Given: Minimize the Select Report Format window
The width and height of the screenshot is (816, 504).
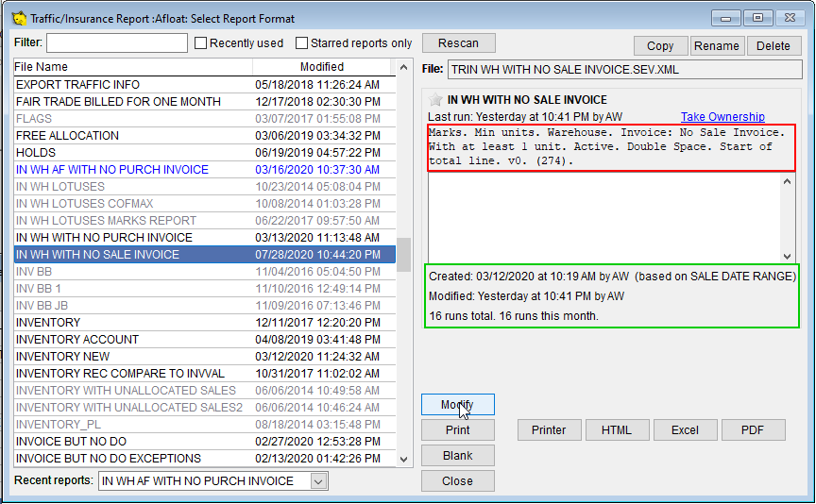Looking at the screenshot, I should click(x=726, y=18).
